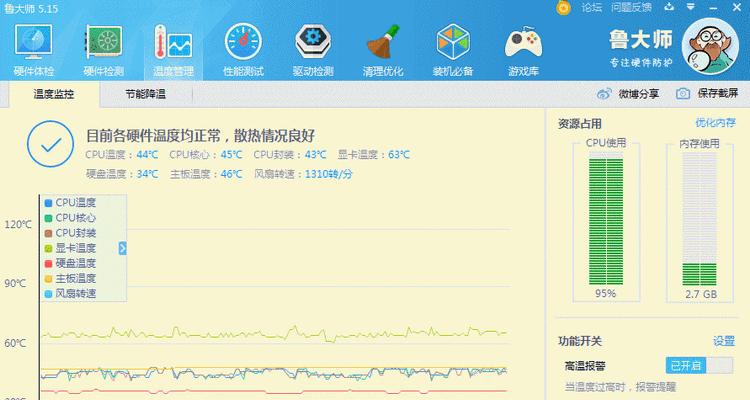
Task: Click 显卡温度 63℃ reading
Action: pos(374,155)
